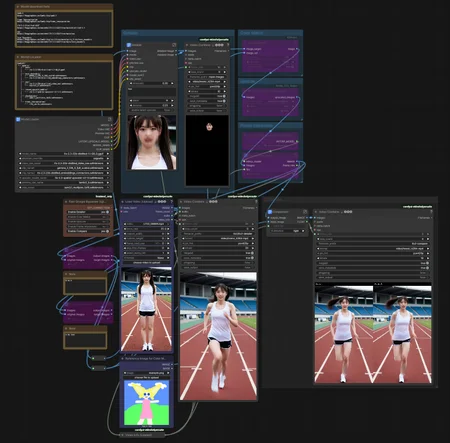The width and height of the screenshot is (450, 443).
Task: Increase crf value on Compare Video Combine
Action: [428, 258]
